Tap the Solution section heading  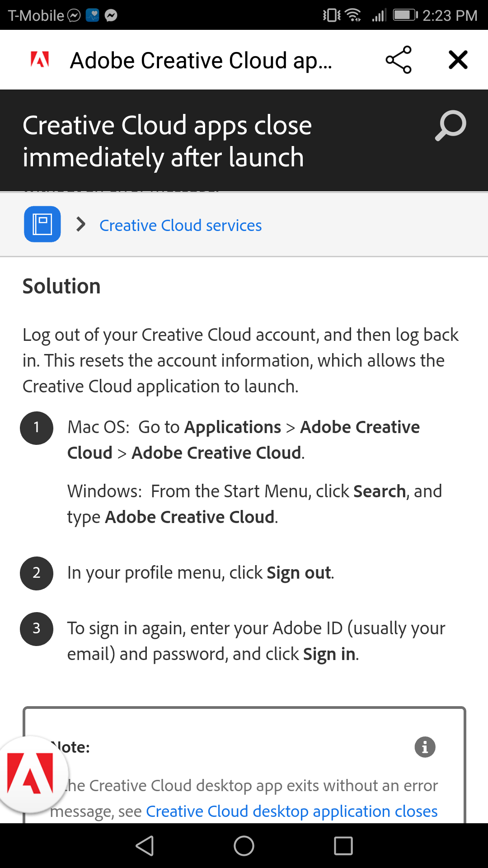tap(61, 286)
